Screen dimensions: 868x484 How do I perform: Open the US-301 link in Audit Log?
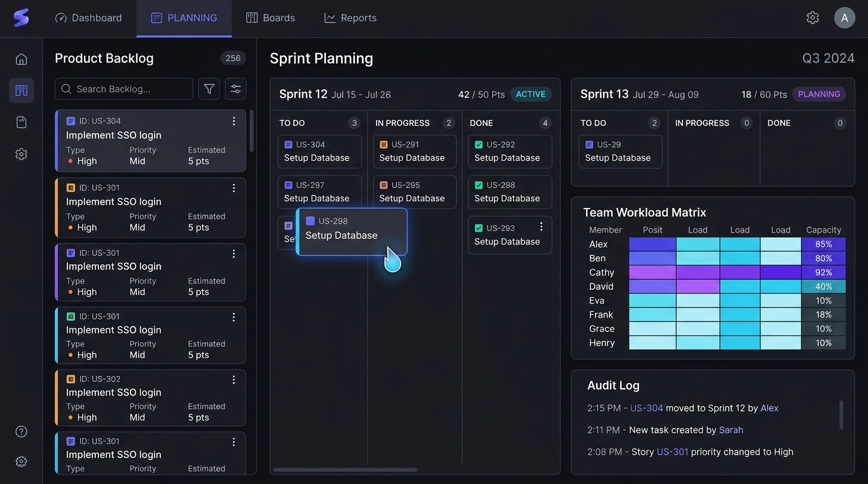[672, 452]
